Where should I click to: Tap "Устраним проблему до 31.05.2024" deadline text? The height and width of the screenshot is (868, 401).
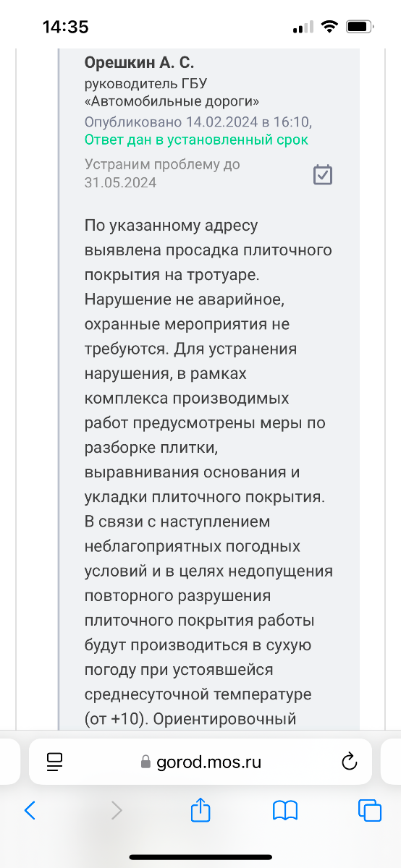click(x=162, y=173)
